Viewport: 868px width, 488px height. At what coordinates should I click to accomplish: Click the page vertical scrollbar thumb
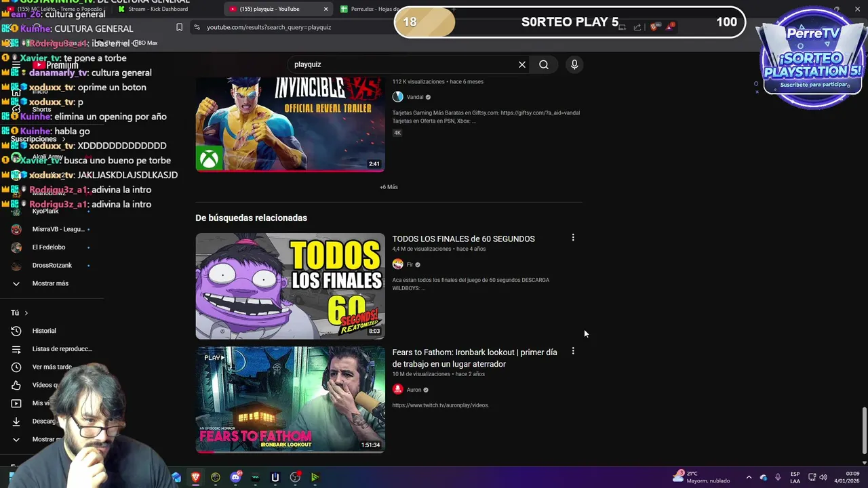864,431
